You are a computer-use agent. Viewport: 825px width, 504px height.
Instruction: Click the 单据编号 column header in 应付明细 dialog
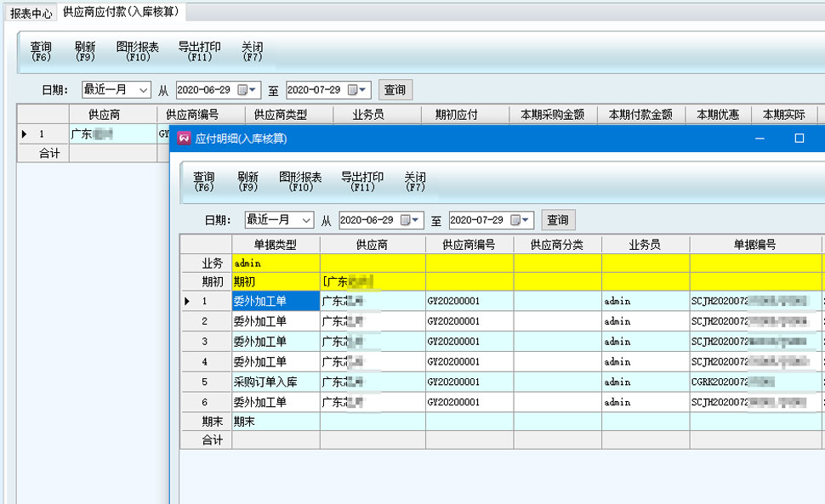[755, 245]
